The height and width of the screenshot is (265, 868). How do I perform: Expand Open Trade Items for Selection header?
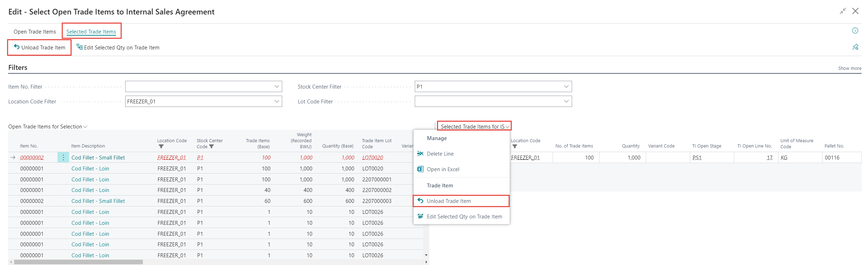(48, 127)
